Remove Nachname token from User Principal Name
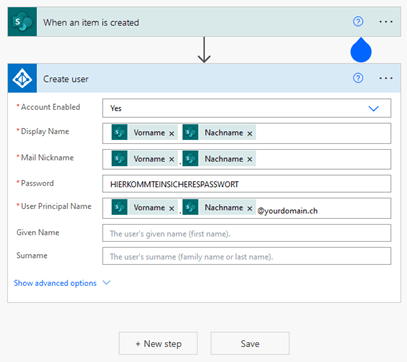Screen dimensions: 407x362 [250, 209]
